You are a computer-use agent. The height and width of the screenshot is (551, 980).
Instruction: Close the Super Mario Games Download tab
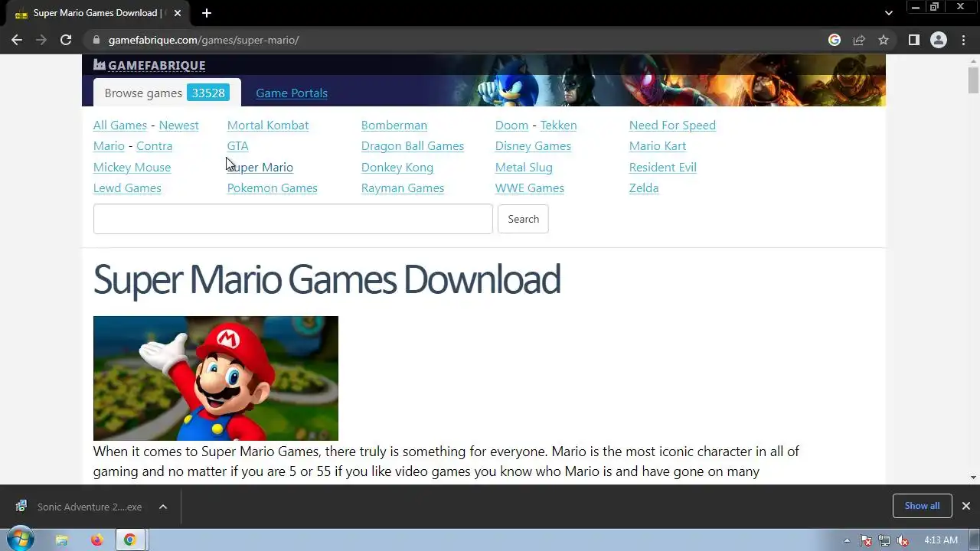point(178,13)
